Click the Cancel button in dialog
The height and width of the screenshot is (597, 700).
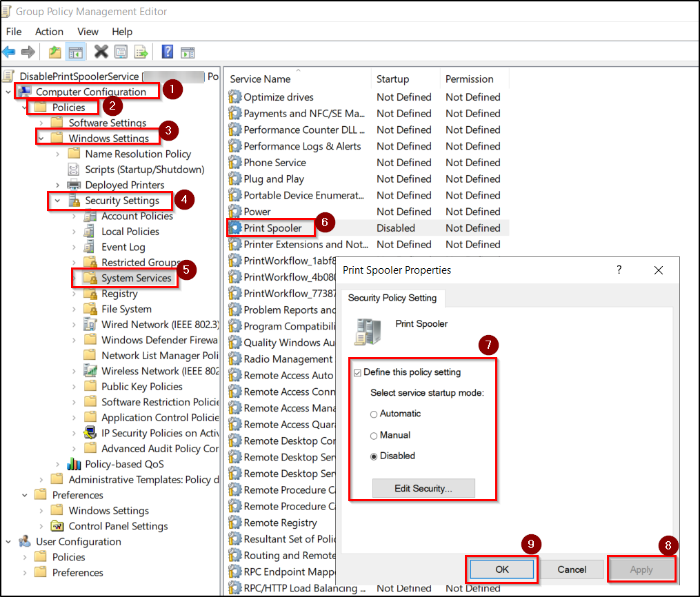point(572,569)
